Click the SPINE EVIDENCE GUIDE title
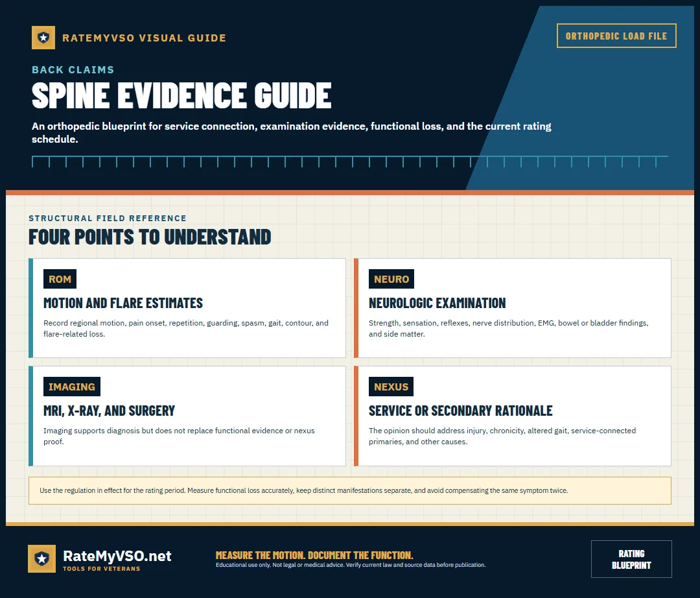The image size is (700, 598). pos(181,95)
